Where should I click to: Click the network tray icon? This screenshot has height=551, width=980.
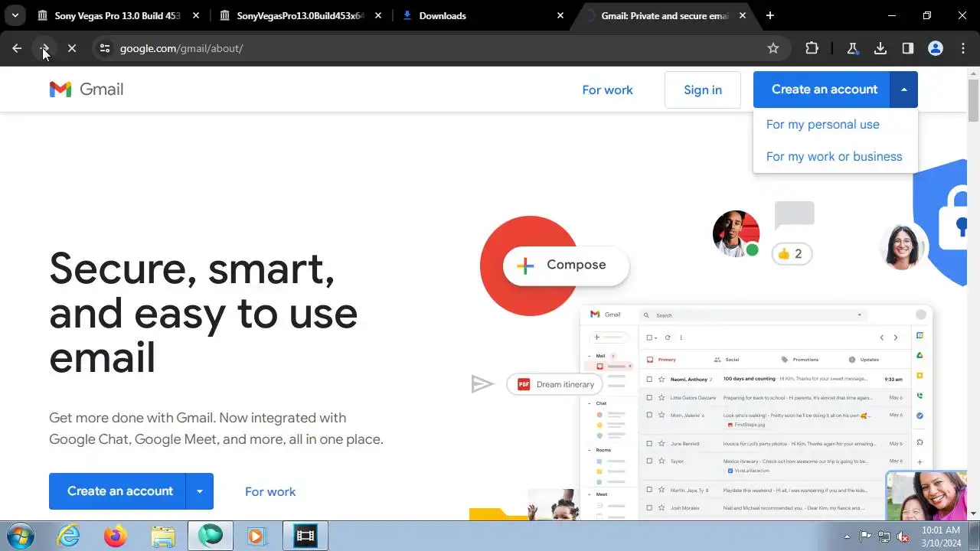pos(884,536)
